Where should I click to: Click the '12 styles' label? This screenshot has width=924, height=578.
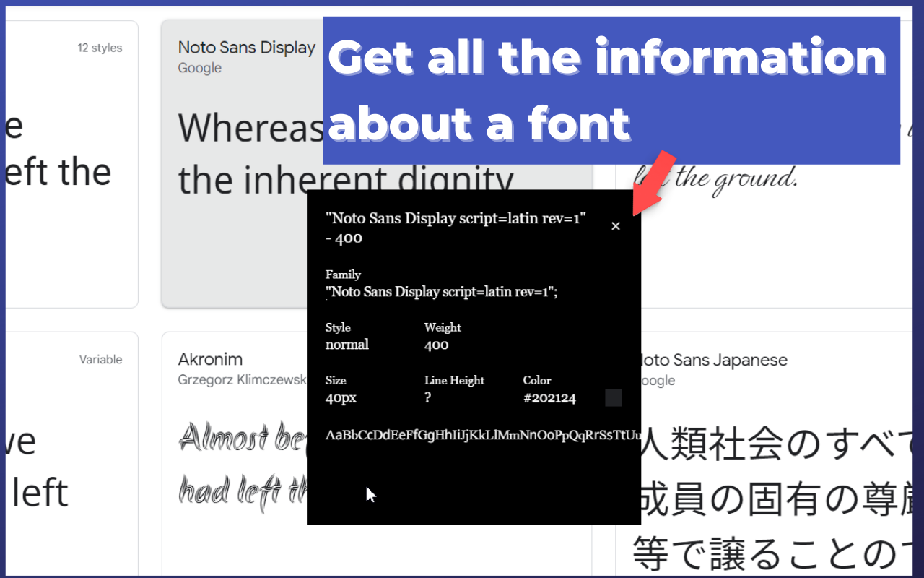[x=100, y=48]
